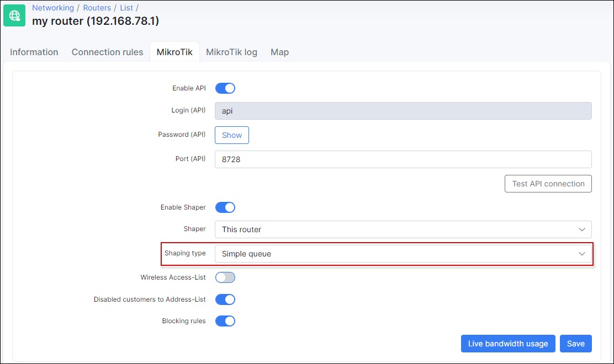The width and height of the screenshot is (614, 364).
Task: Select the MikroTik tab
Action: click(x=174, y=52)
